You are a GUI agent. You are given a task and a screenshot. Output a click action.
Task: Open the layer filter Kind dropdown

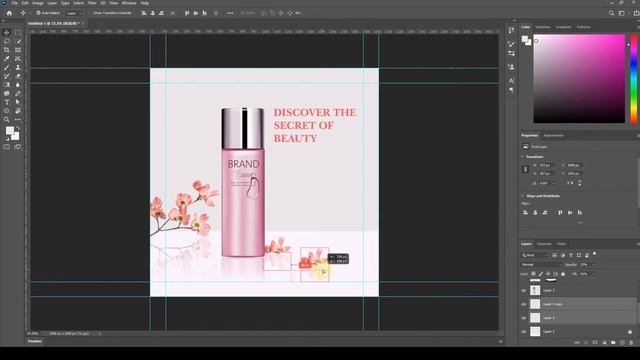[x=535, y=255]
